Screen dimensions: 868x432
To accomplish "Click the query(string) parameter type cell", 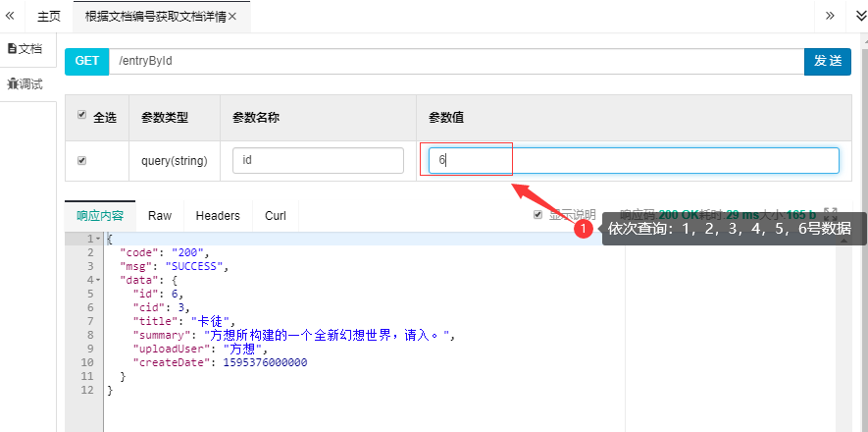I will 175,161.
